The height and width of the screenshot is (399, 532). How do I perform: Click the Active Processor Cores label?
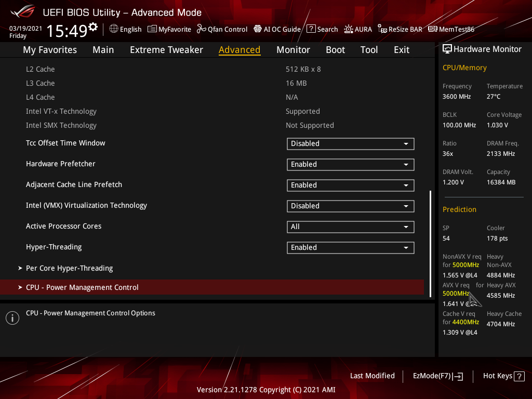[x=63, y=227]
